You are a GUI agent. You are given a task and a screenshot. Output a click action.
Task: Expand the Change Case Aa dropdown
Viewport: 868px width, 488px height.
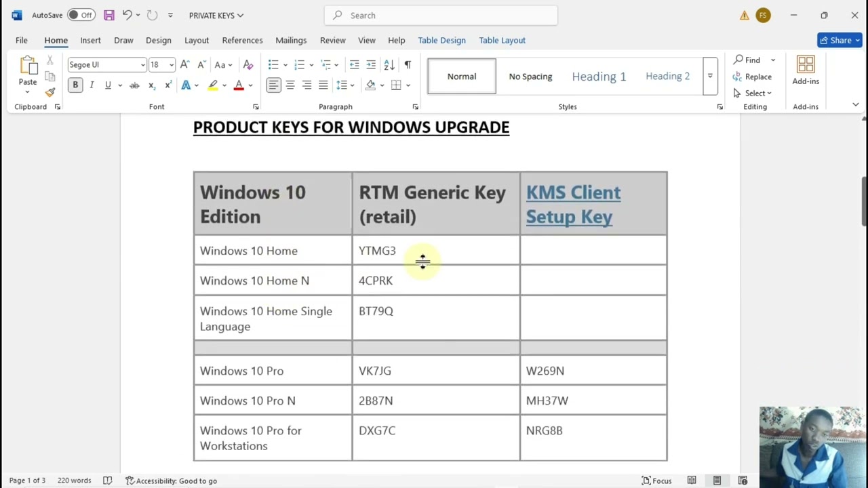(223, 64)
